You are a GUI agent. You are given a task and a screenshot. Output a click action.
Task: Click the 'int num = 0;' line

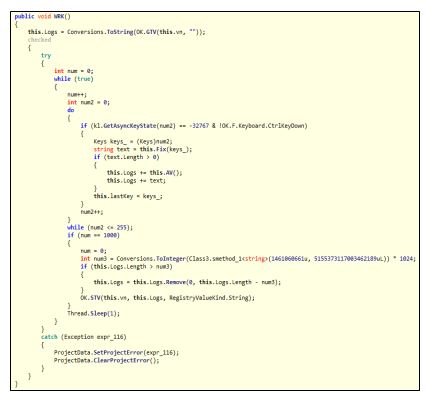[x=74, y=71]
